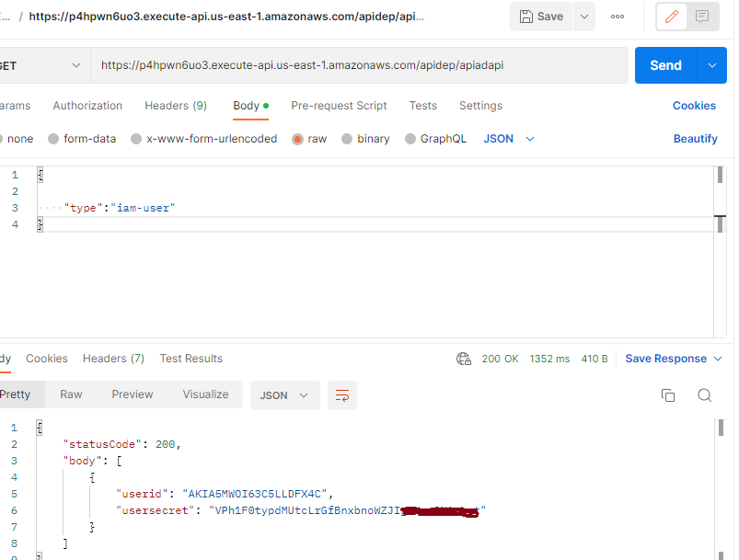Click the request URL input field

tap(359, 65)
